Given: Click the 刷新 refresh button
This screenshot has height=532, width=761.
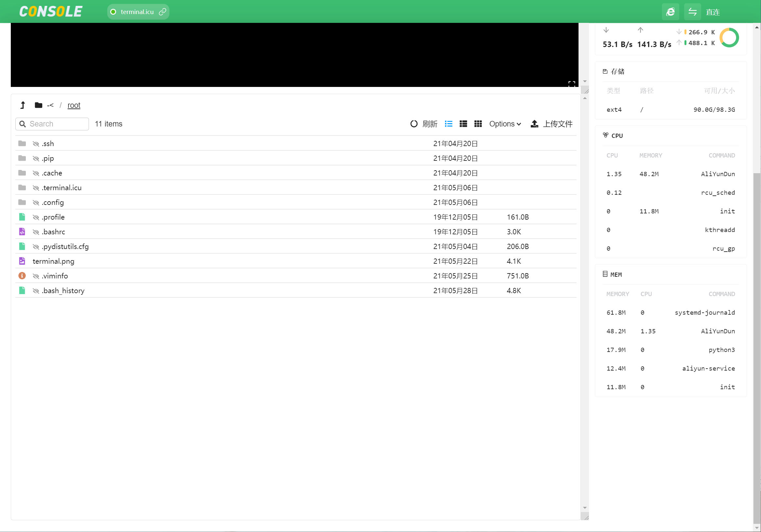Looking at the screenshot, I should click(424, 124).
